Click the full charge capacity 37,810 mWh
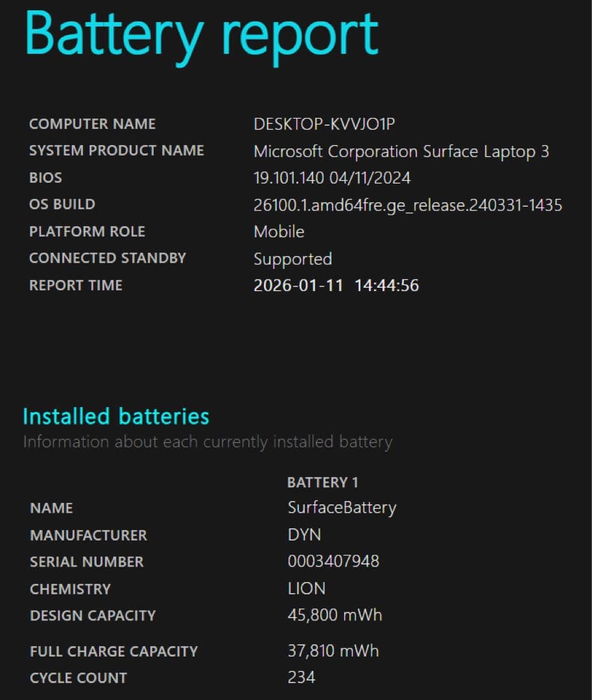Viewport: 592px width, 700px height. click(333, 651)
